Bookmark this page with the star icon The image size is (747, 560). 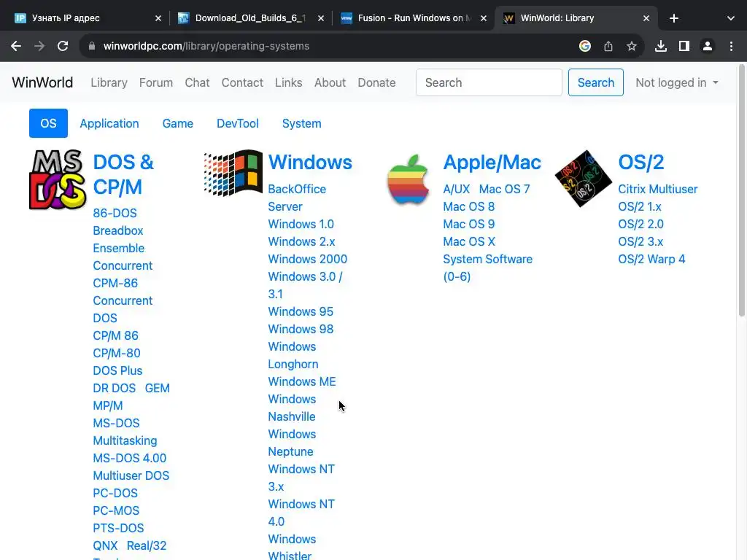click(631, 46)
